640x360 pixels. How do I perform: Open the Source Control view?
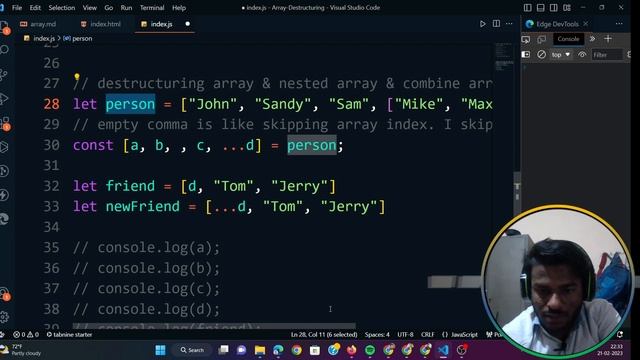click(4, 74)
